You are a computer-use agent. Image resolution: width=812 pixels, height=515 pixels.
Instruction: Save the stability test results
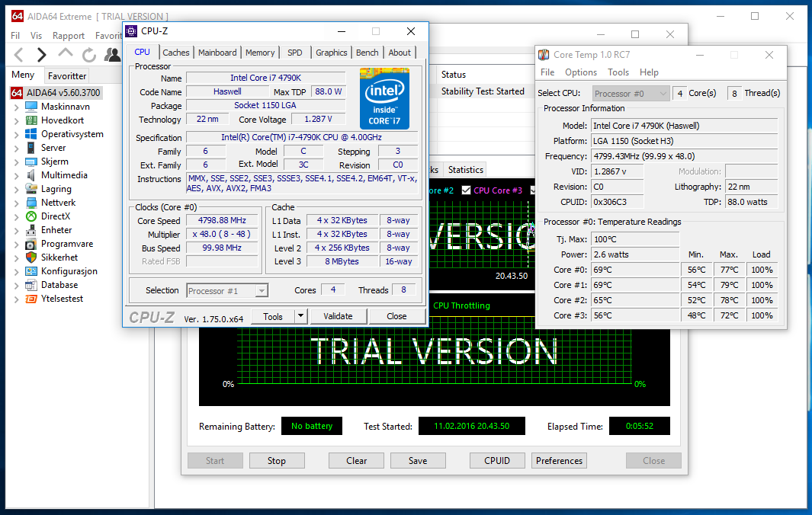[418, 461]
